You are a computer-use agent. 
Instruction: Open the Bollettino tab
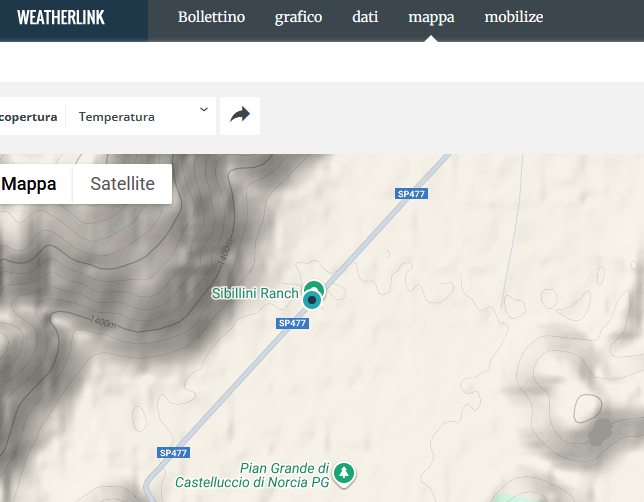click(x=211, y=17)
